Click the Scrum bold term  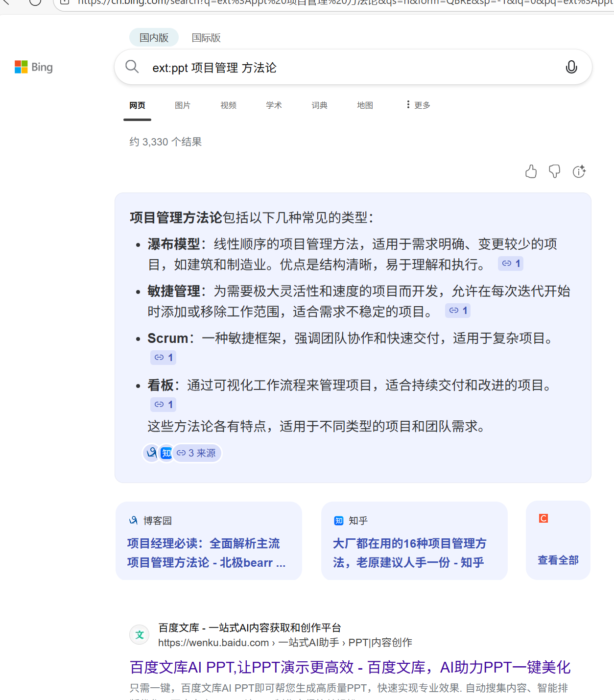click(x=168, y=338)
